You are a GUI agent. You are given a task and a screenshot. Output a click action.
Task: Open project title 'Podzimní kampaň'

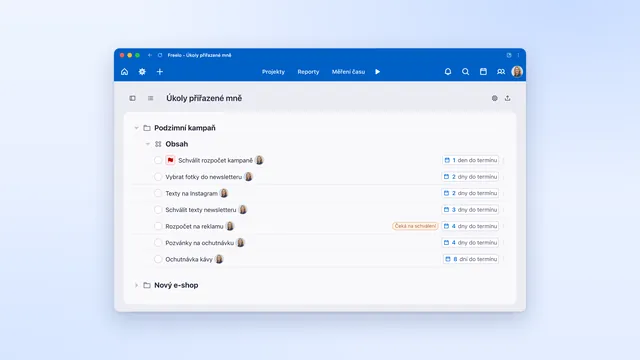185,128
